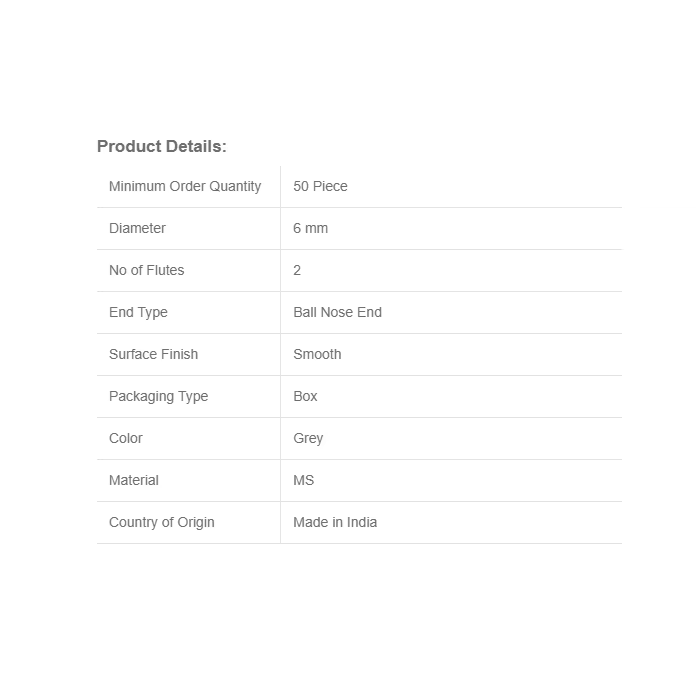Viewport: 700px width, 700px height.
Task: Click the Made in India value
Action: [335, 522]
